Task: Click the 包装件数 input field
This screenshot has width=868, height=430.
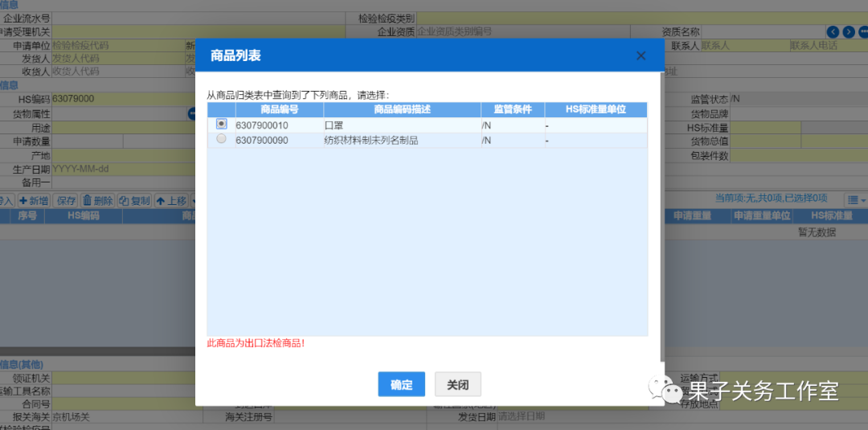Action: point(800,155)
